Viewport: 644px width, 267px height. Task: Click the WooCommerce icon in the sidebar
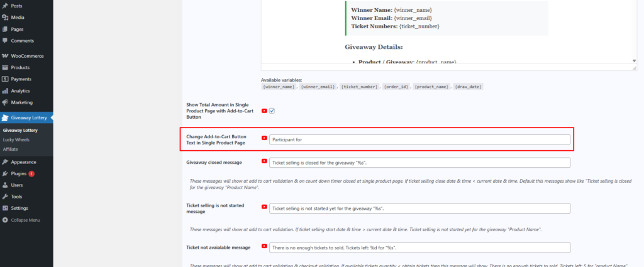pyautogui.click(x=6, y=56)
